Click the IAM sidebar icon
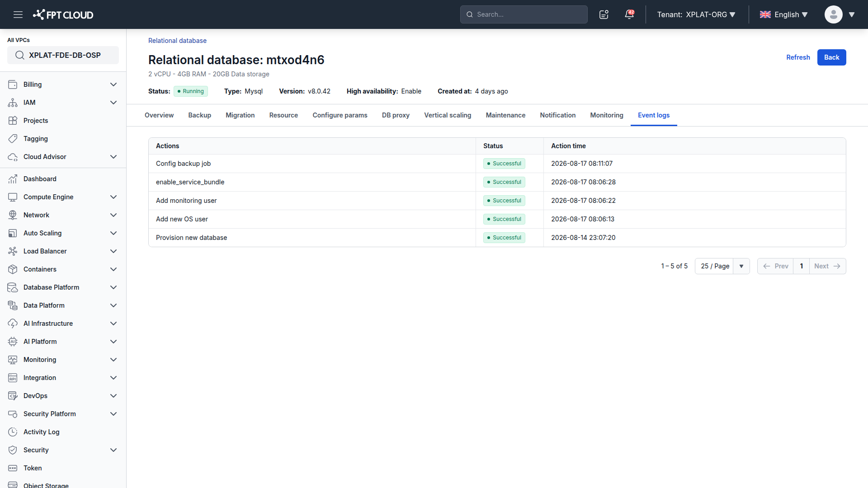Image resolution: width=868 pixels, height=488 pixels. pos(13,103)
